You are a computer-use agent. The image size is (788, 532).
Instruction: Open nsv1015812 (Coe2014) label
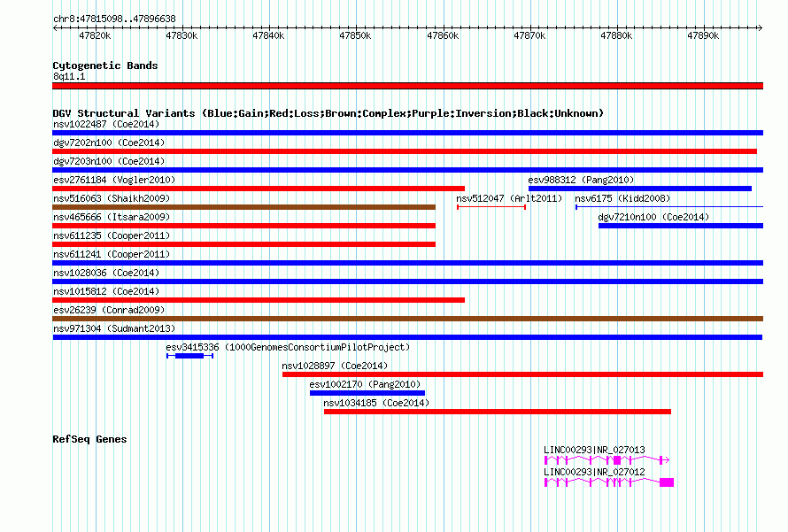106,291
